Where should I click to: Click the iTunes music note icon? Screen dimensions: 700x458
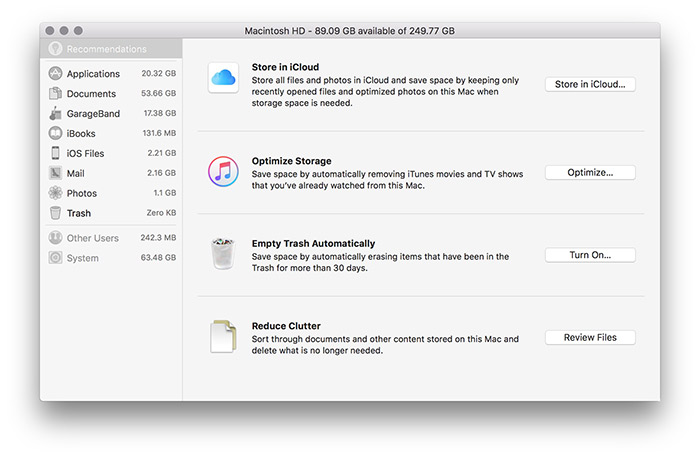224,171
